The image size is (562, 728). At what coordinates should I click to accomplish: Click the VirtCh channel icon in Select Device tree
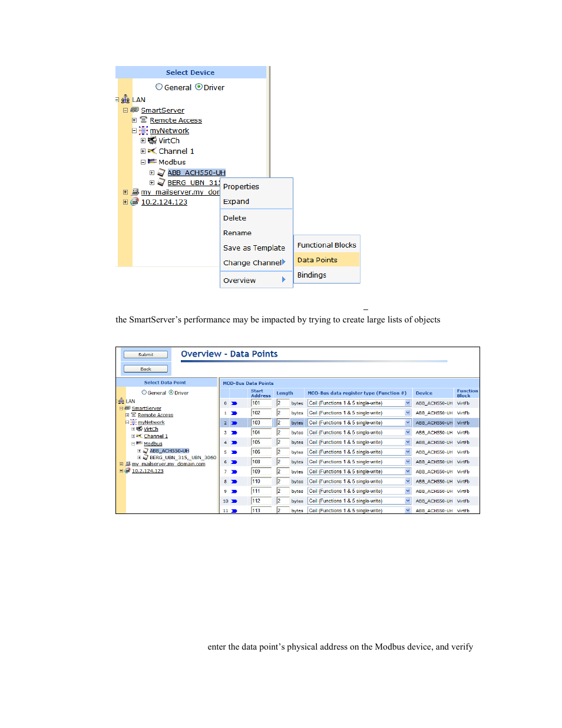(152, 140)
